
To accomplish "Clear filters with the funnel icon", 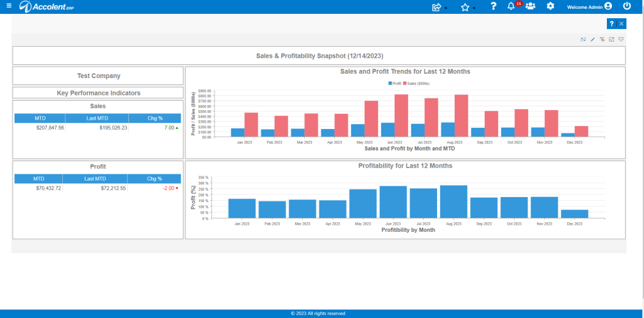I will 602,40.
